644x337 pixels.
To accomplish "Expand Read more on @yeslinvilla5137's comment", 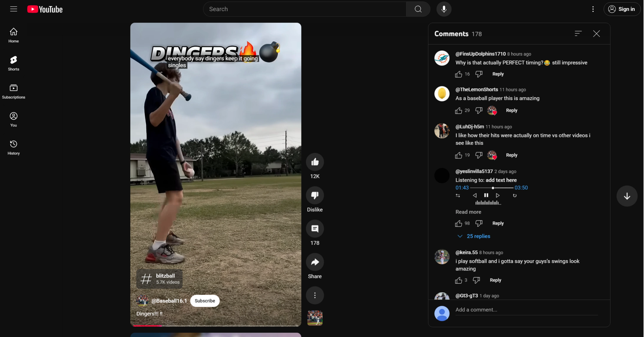I will [468, 212].
